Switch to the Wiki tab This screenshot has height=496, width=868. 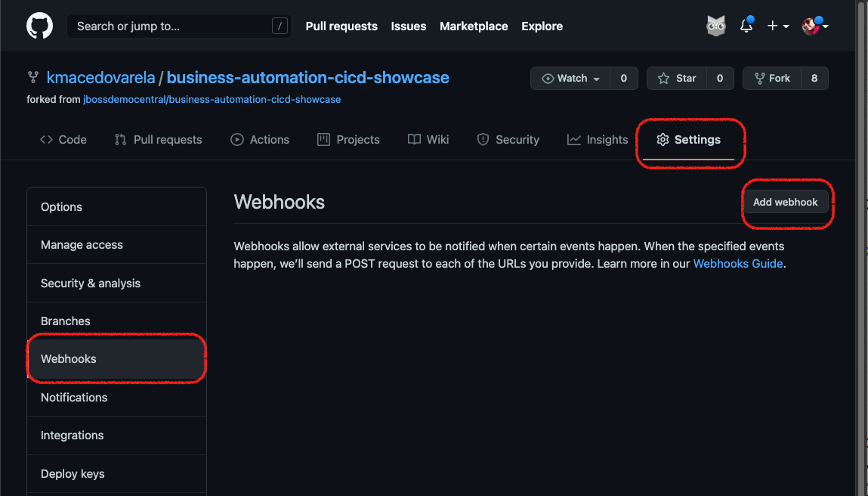tap(428, 140)
